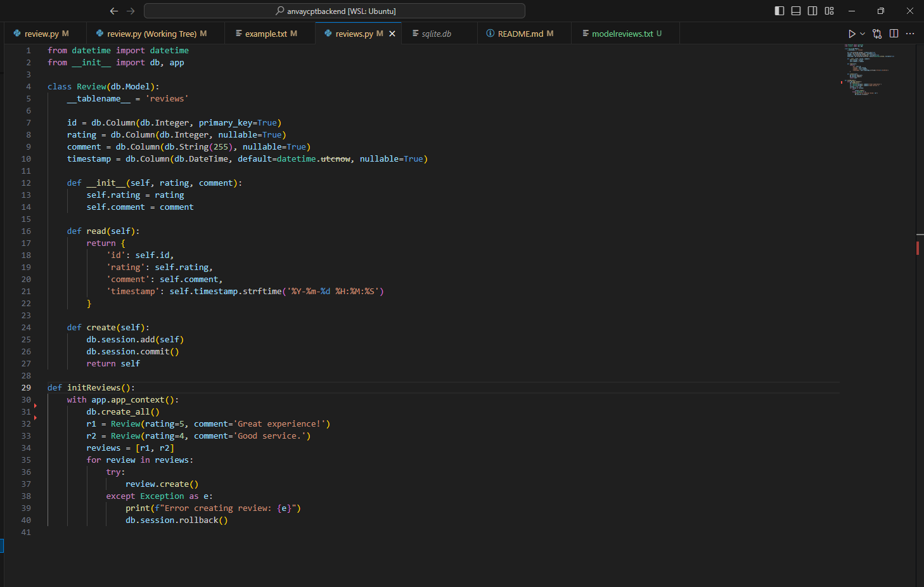Click 'Exception' on the except line
The height and width of the screenshot is (587, 924).
tap(162, 496)
